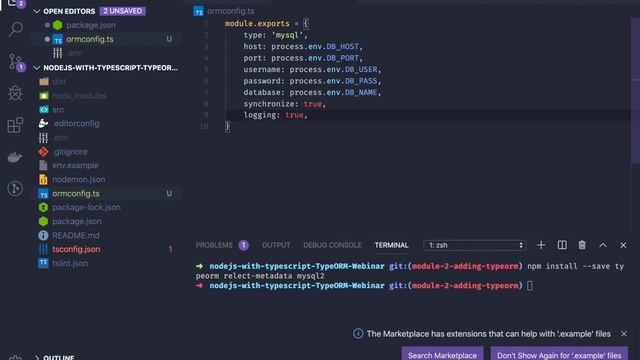This screenshot has width=640, height=360.
Task: Switch to the Problems tab
Action: 214,245
